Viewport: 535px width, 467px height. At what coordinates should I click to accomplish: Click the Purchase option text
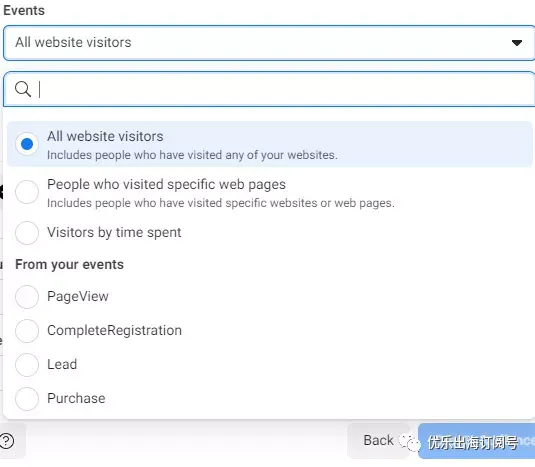76,398
